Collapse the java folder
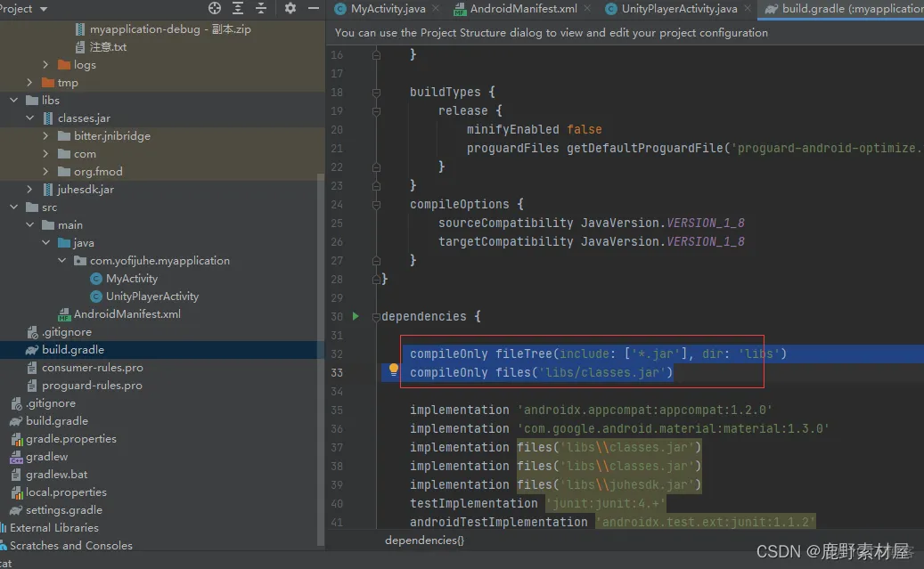This screenshot has height=569, width=924. tap(46, 243)
